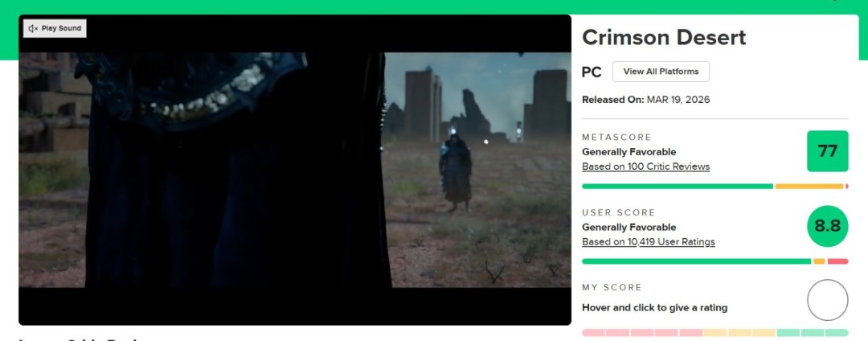Rate the game 10 on the My Score bar
Image resolution: width=868 pixels, height=341 pixels.
pos(837,333)
